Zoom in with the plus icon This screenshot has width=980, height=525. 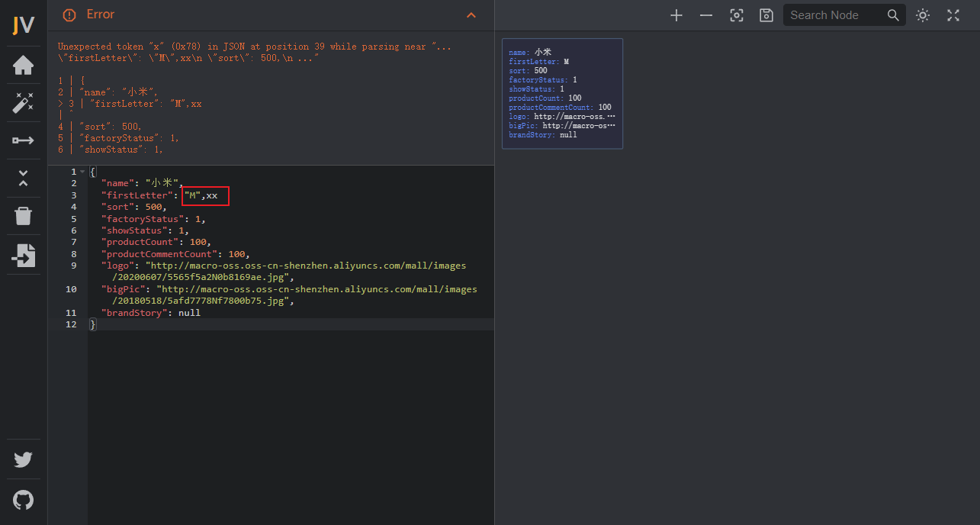676,15
